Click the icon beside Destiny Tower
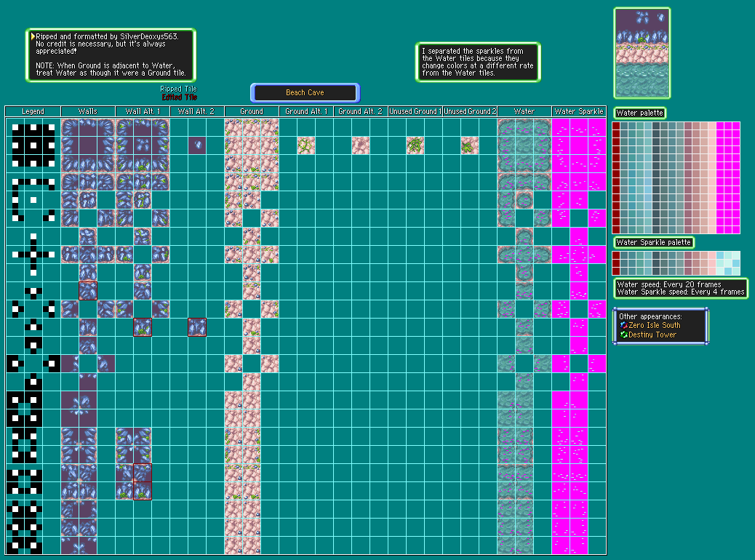 (624, 335)
